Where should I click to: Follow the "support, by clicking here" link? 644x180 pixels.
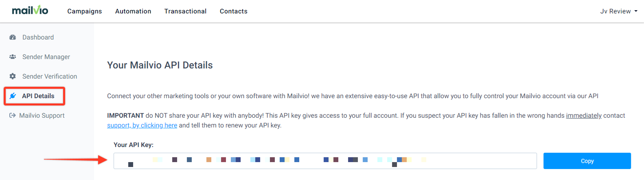tap(142, 125)
